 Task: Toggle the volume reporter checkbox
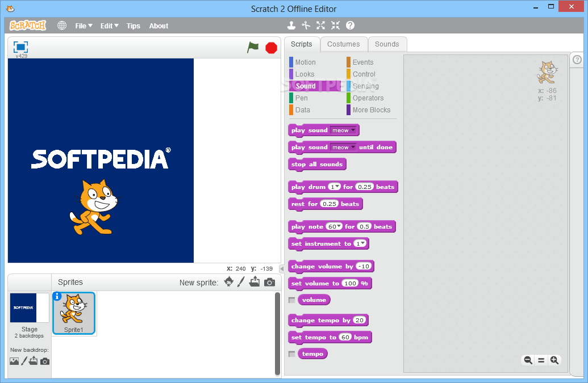coord(292,300)
